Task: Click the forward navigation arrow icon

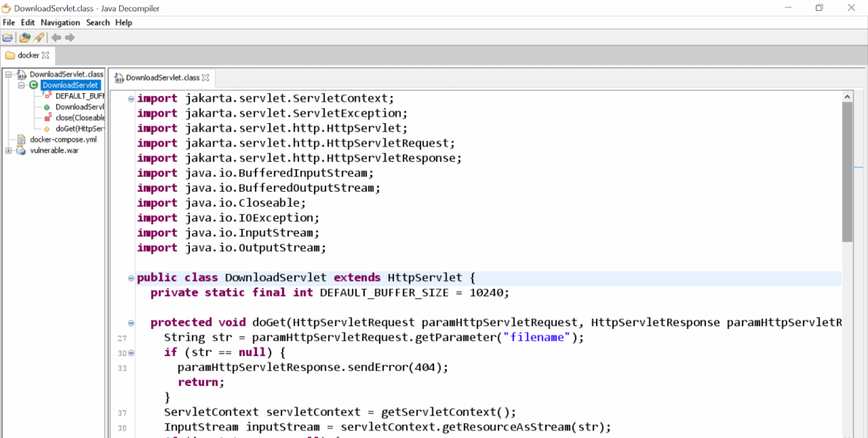Action: tap(68, 37)
